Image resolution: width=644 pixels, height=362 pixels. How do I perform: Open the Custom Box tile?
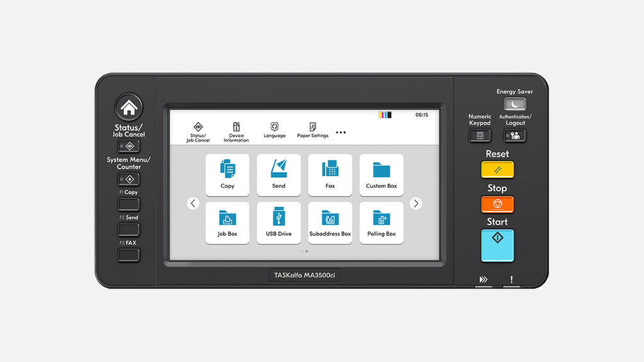[381, 175]
